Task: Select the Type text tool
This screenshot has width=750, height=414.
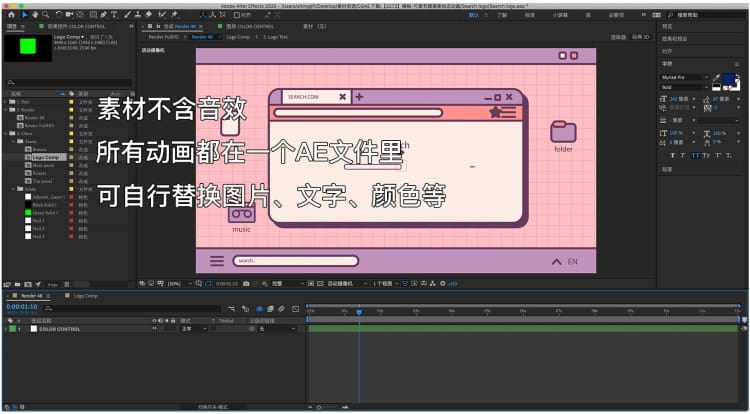Action: pos(114,15)
